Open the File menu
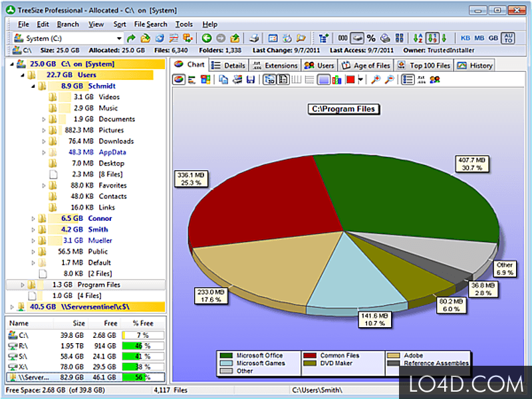This screenshot has height=399, width=532. pos(23,25)
